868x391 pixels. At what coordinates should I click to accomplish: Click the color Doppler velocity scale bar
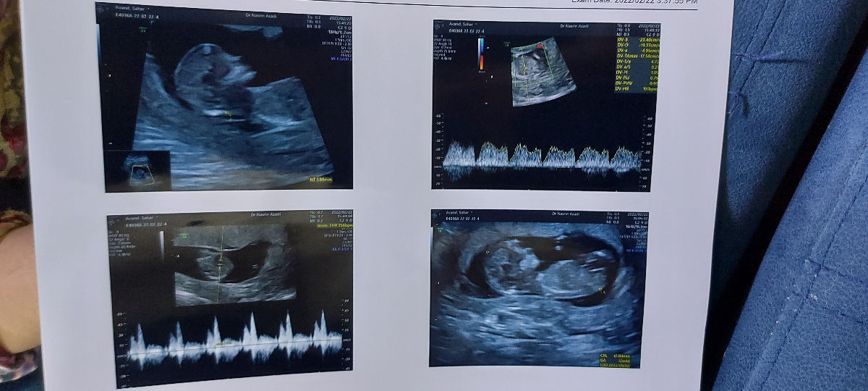tap(482, 54)
